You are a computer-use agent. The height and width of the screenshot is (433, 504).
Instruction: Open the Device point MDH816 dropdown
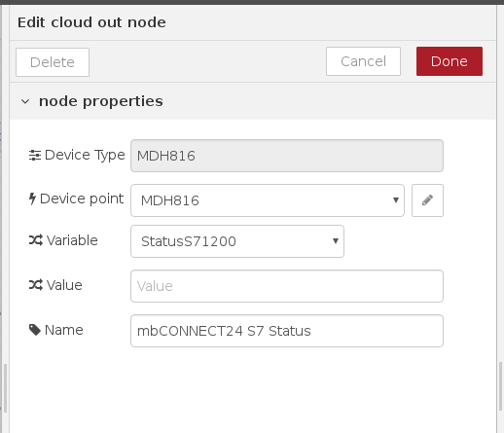(268, 200)
